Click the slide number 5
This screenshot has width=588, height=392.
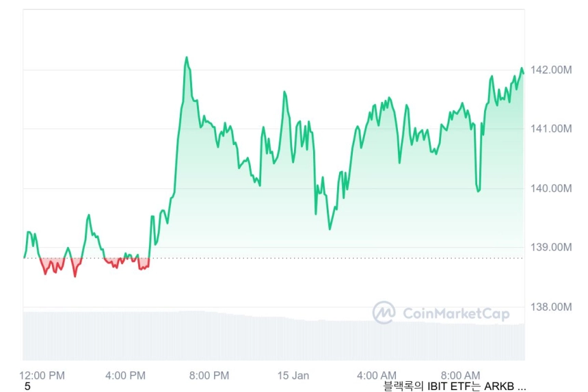tap(27, 387)
